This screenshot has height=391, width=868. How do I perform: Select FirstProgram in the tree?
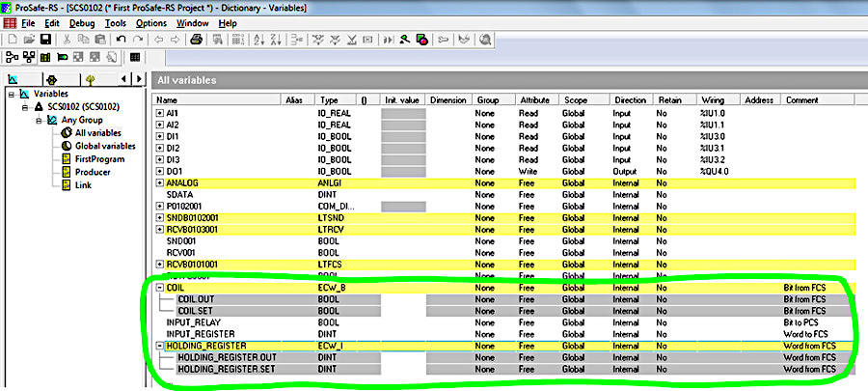coord(99,159)
